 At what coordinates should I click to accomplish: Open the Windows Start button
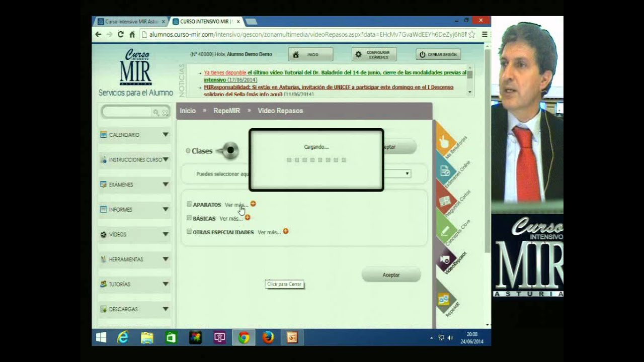101,338
